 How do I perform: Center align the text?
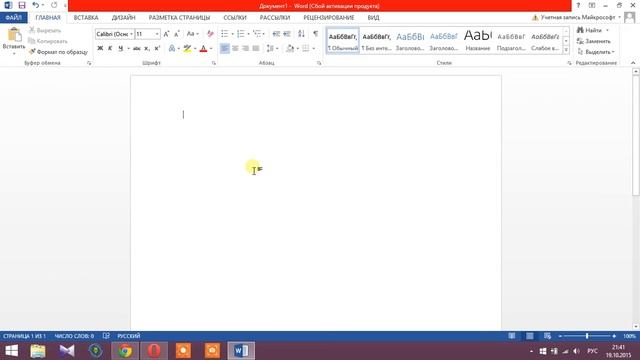pos(235,49)
